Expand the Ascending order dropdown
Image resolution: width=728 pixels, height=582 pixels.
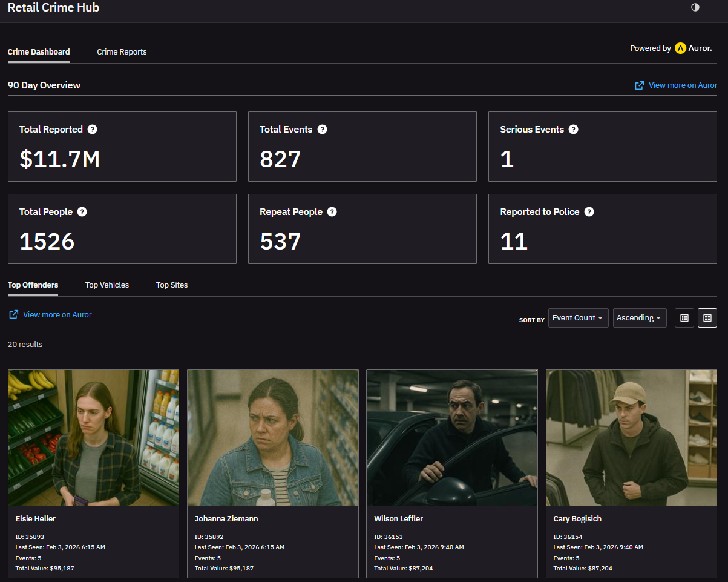coord(639,318)
